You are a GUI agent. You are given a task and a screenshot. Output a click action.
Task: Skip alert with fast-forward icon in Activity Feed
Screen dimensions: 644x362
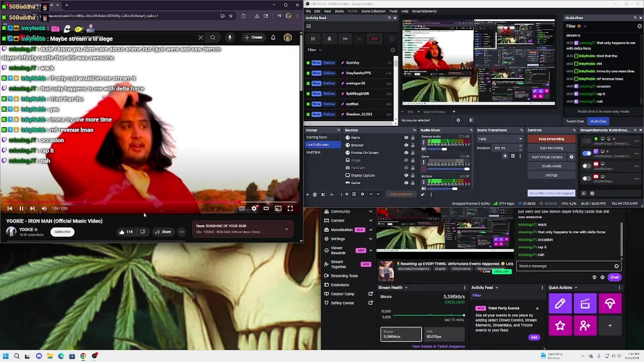coord(345,39)
